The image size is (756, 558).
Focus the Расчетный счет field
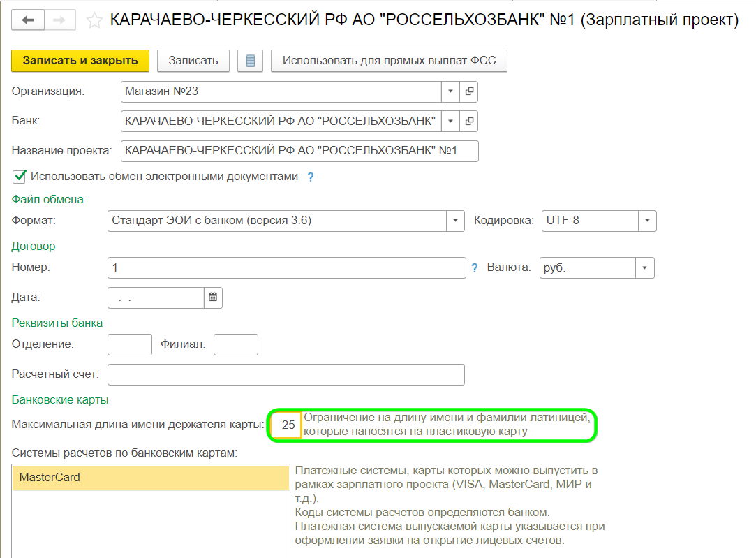click(x=286, y=375)
